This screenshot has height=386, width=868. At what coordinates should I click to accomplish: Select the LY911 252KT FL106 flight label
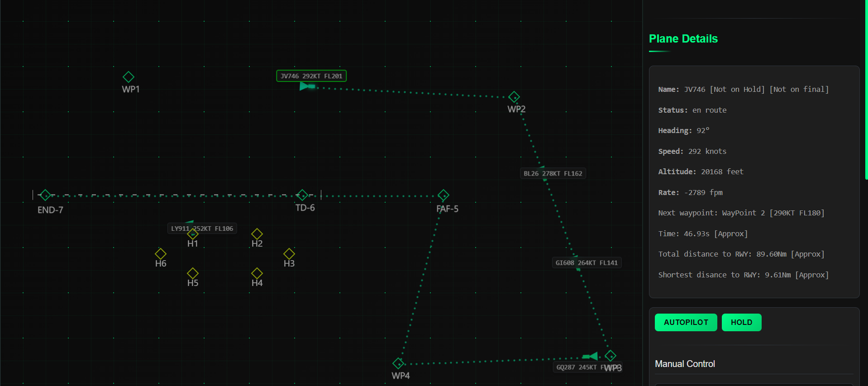[202, 229]
